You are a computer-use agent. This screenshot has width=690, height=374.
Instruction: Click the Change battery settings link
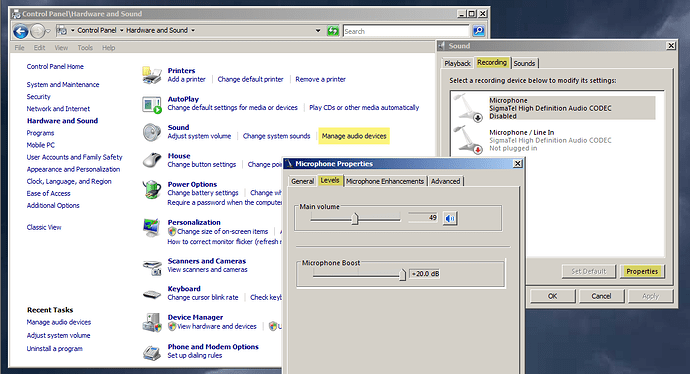202,193
